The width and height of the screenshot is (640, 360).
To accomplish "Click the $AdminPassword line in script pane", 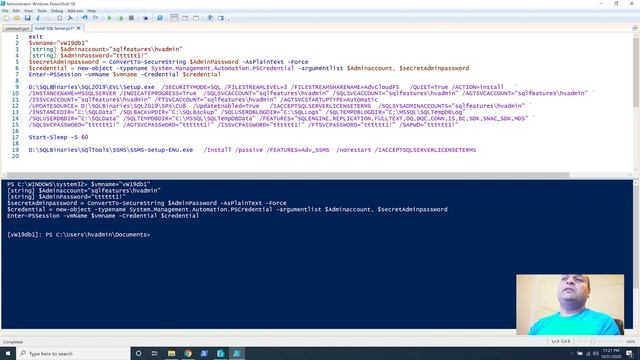I will pyautogui.click(x=88, y=56).
